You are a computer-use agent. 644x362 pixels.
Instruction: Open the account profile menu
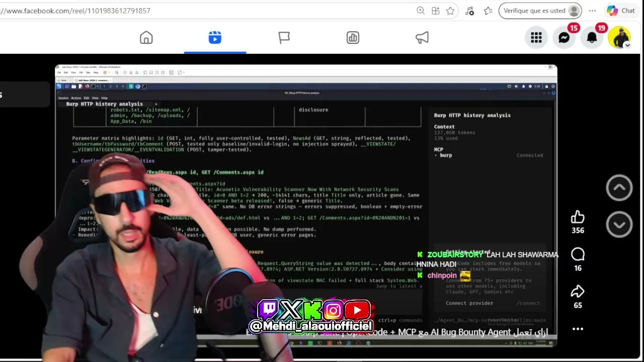[x=619, y=38]
